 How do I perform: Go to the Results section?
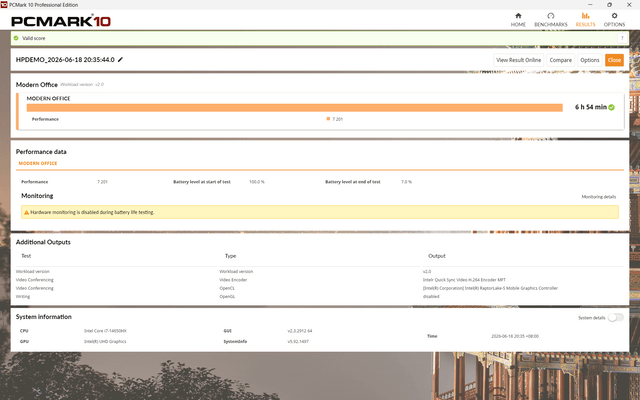(585, 19)
